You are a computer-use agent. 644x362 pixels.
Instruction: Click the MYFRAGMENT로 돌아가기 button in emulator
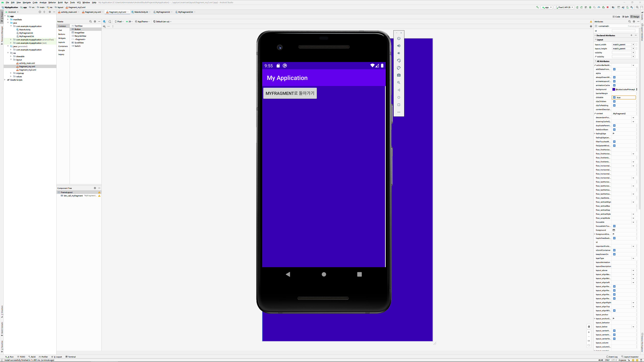point(290,93)
